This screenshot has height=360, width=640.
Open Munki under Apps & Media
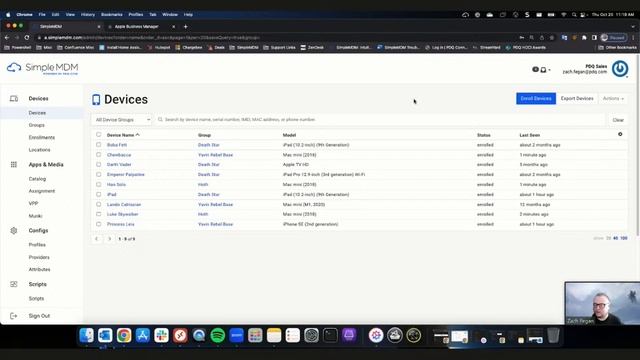tap(36, 216)
